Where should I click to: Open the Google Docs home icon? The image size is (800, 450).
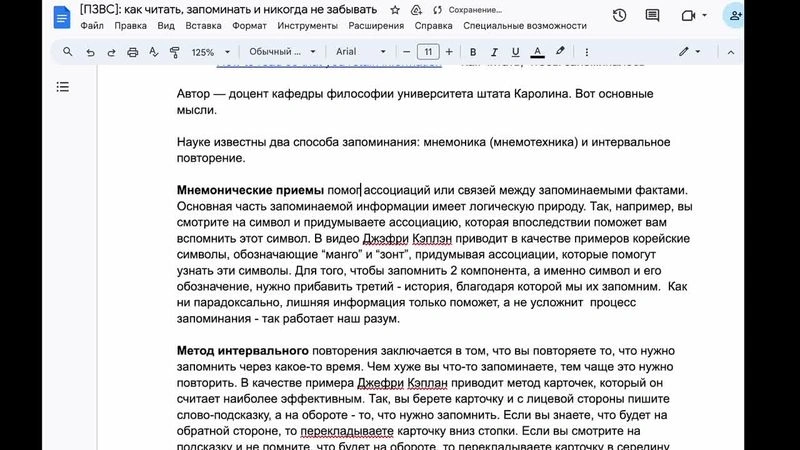pos(62,17)
